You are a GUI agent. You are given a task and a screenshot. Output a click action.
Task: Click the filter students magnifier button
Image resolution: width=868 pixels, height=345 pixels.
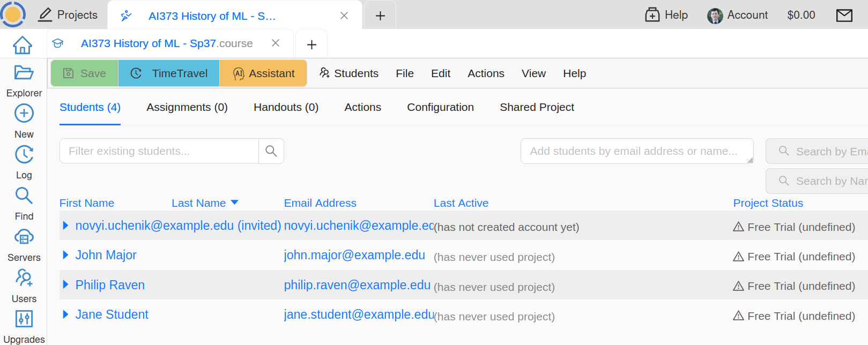tap(271, 151)
